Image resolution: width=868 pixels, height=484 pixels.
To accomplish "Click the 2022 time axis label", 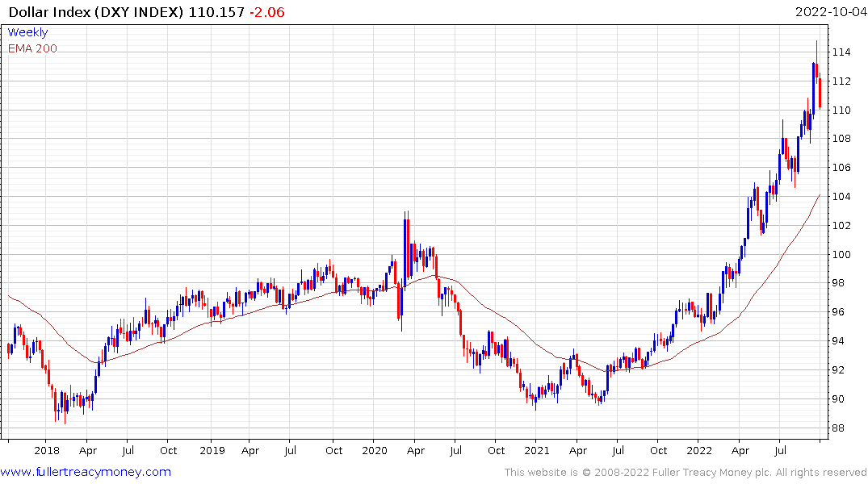I will [x=698, y=450].
